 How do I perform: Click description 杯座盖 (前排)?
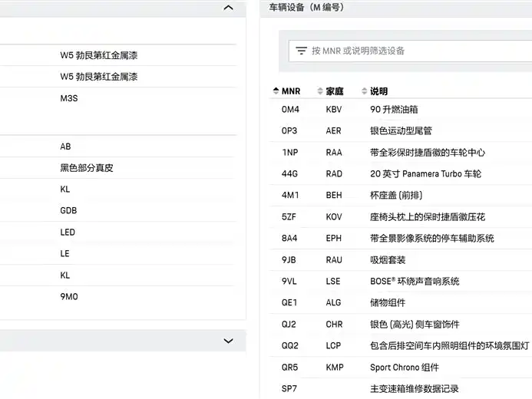(x=396, y=195)
